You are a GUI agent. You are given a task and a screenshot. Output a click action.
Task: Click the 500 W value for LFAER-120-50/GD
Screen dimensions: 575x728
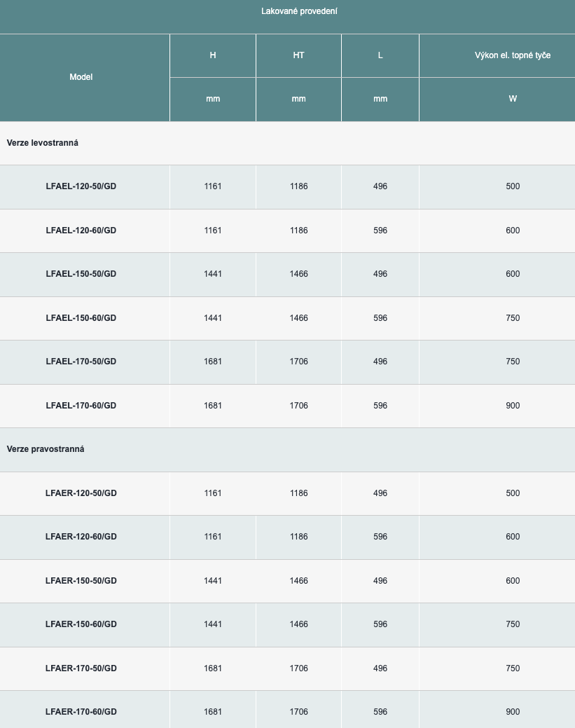coord(513,493)
